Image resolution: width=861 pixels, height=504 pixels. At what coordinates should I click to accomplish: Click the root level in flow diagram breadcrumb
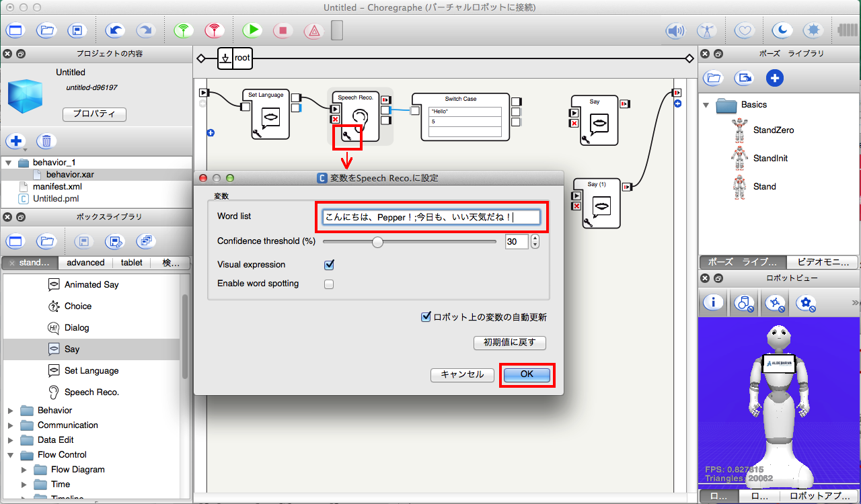click(234, 58)
